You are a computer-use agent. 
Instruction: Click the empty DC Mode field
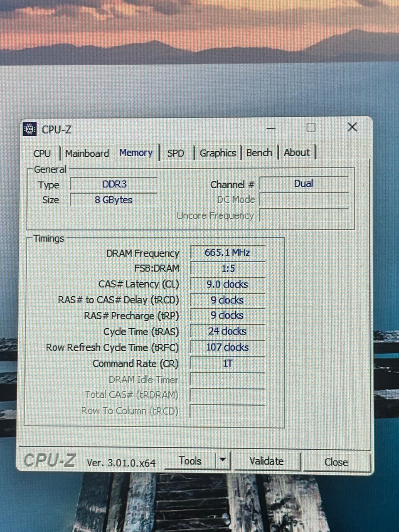(304, 199)
